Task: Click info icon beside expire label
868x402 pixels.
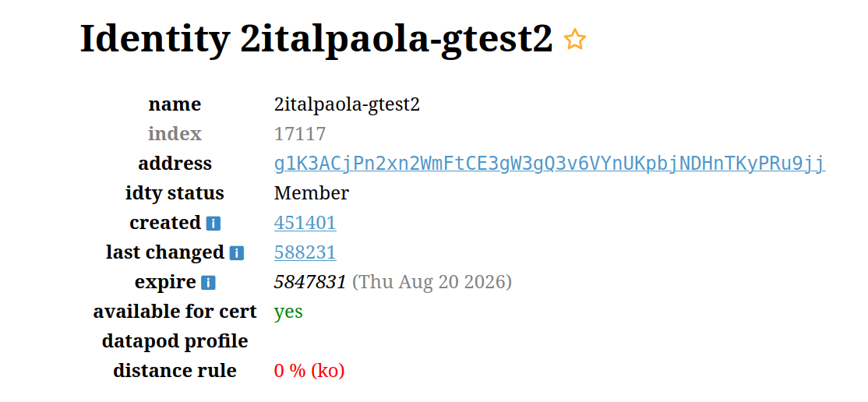Action: pos(208,283)
